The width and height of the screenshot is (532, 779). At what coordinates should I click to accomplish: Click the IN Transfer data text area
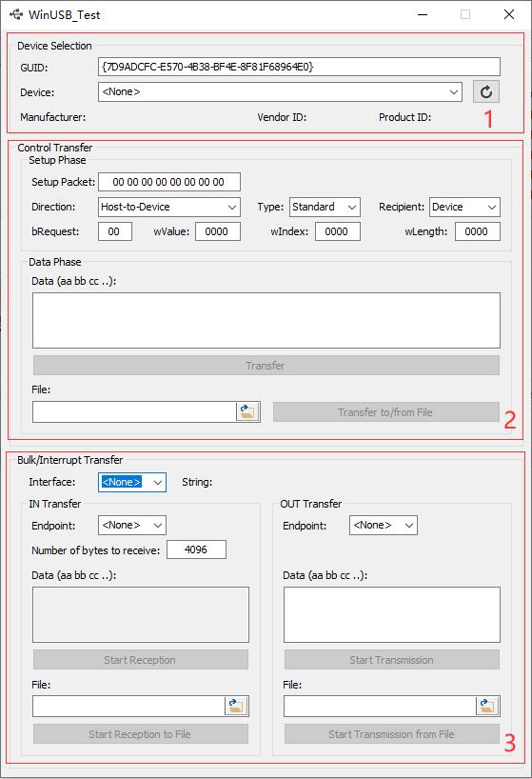(x=141, y=614)
